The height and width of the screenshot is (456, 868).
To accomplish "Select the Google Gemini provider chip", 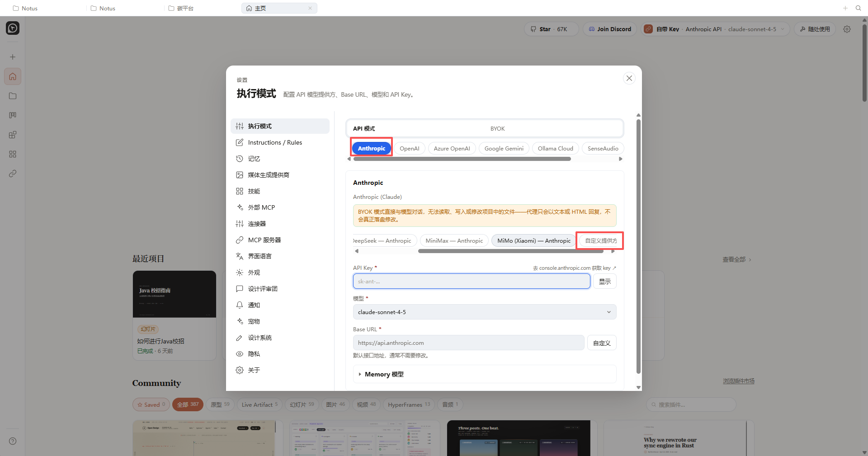I will click(x=504, y=148).
